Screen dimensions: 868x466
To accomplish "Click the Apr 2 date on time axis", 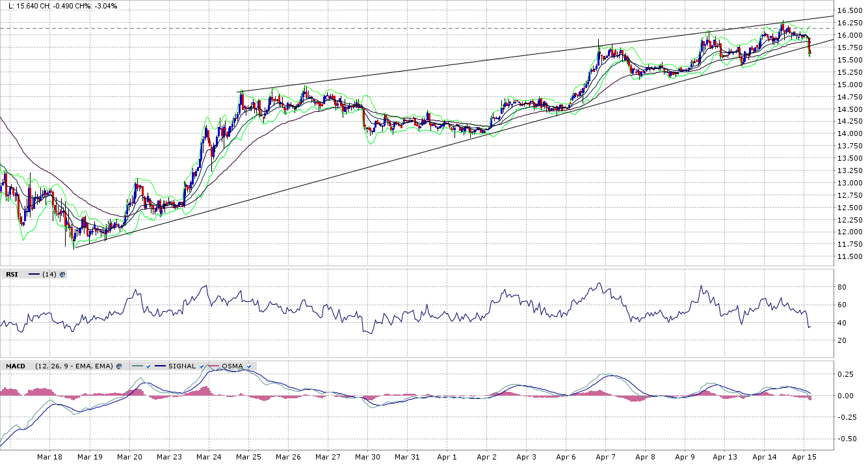I will pos(487,458).
